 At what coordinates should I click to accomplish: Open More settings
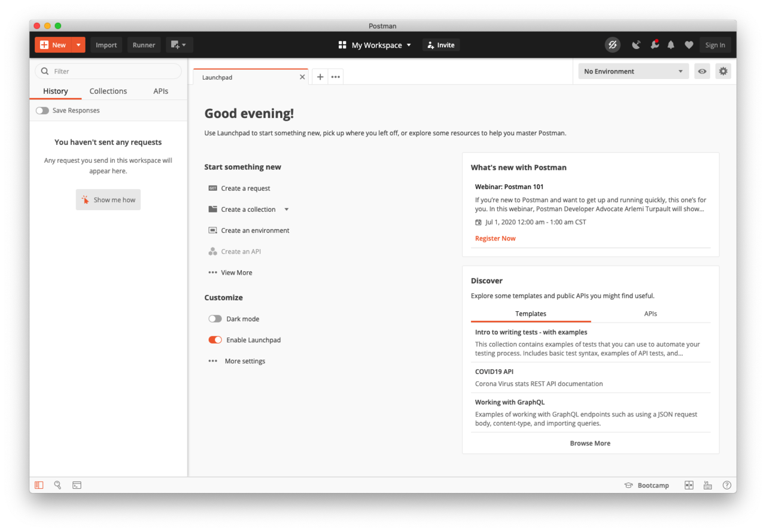pyautogui.click(x=245, y=361)
